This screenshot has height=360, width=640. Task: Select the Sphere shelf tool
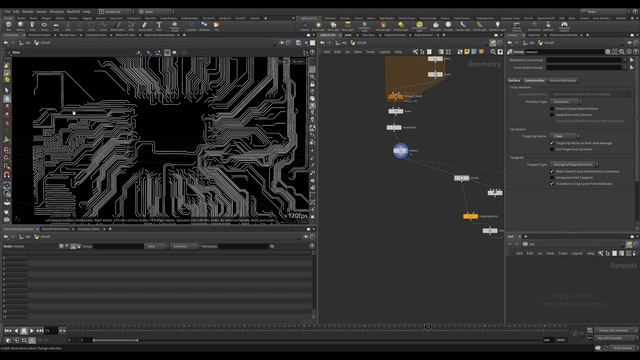point(20,26)
